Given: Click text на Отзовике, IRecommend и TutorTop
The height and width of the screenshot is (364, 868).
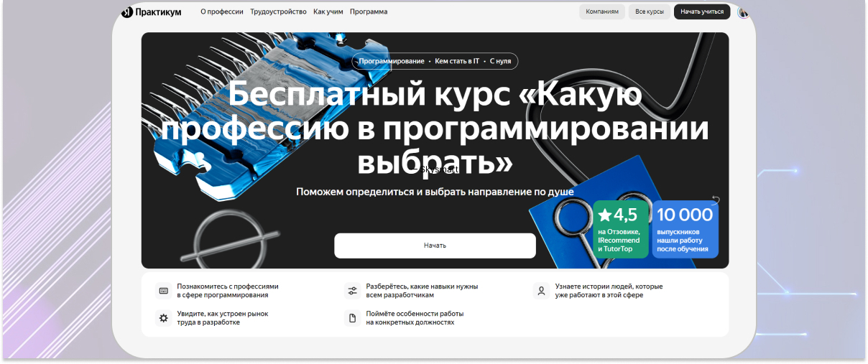Looking at the screenshot, I should pyautogui.click(x=619, y=240).
